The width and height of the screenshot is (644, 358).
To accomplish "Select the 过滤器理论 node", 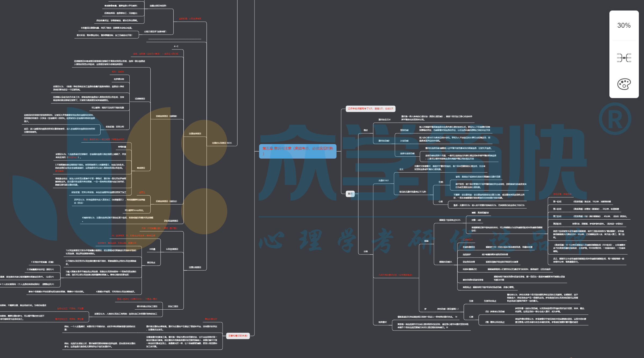I will pos(140,99).
